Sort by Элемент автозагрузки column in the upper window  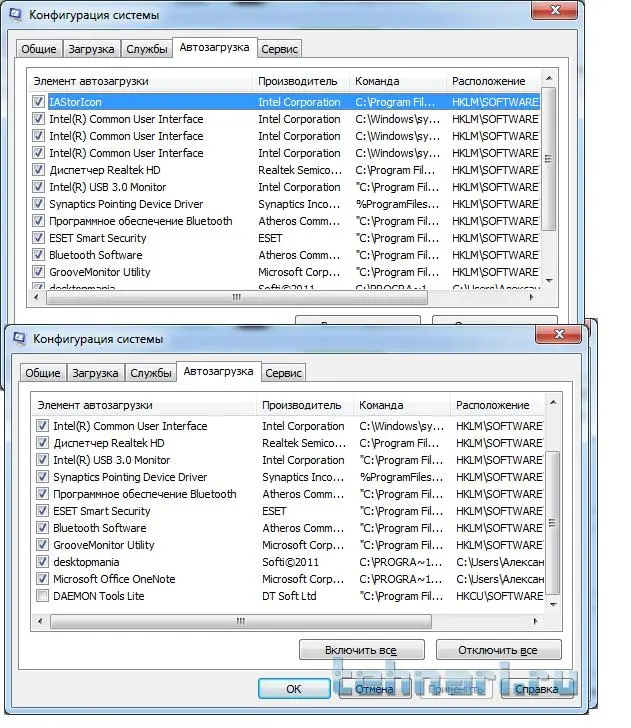(140, 81)
